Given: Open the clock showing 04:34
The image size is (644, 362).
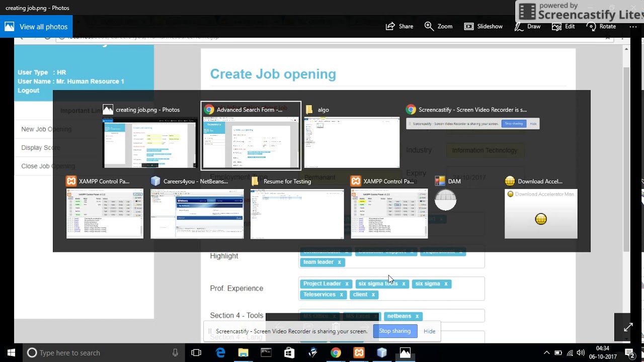Looking at the screenshot, I should point(603,352).
